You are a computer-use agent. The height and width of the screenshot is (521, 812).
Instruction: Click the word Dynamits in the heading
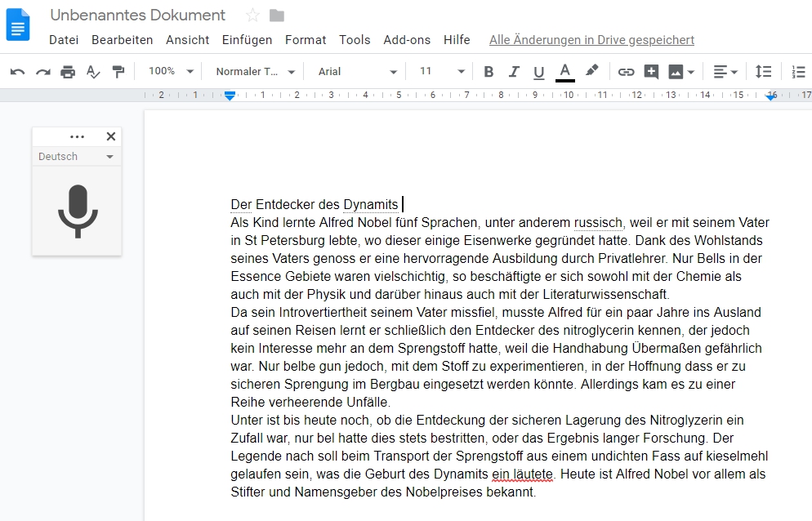371,205
